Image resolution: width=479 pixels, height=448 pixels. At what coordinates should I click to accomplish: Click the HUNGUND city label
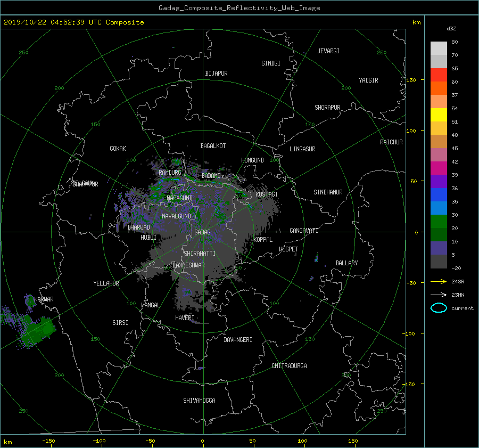[x=252, y=160]
